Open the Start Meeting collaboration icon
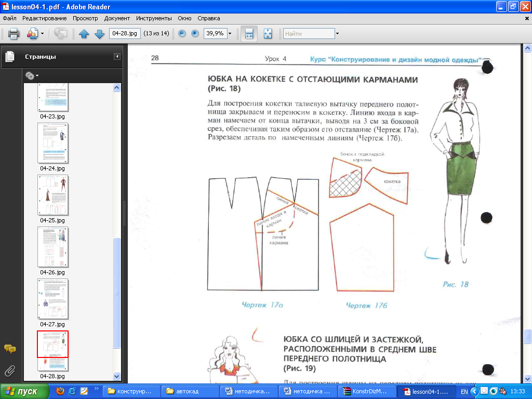 [x=32, y=34]
